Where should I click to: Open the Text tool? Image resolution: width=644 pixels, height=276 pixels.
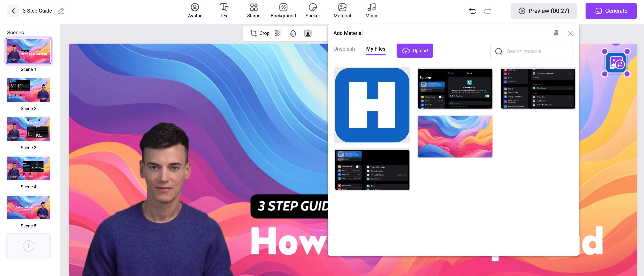coord(224,11)
